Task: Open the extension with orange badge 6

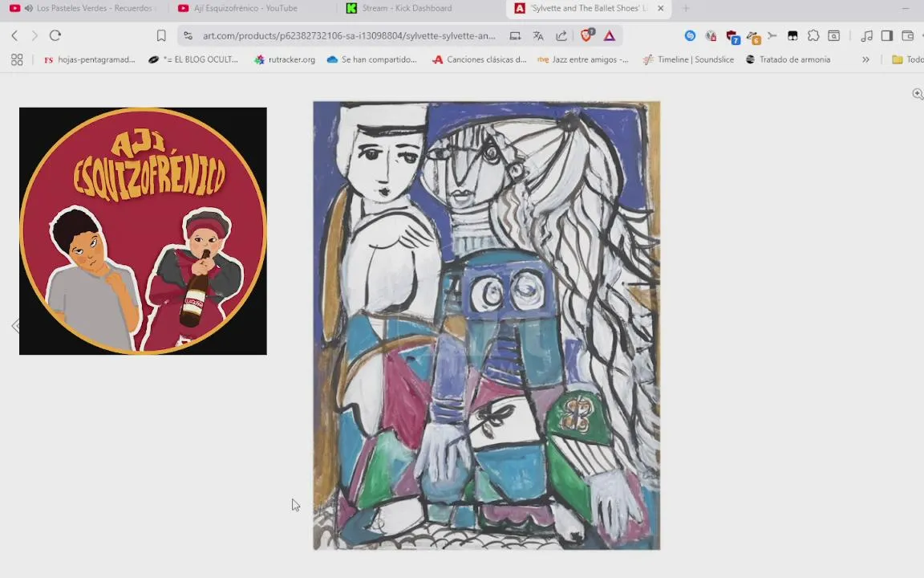Action: click(x=753, y=37)
